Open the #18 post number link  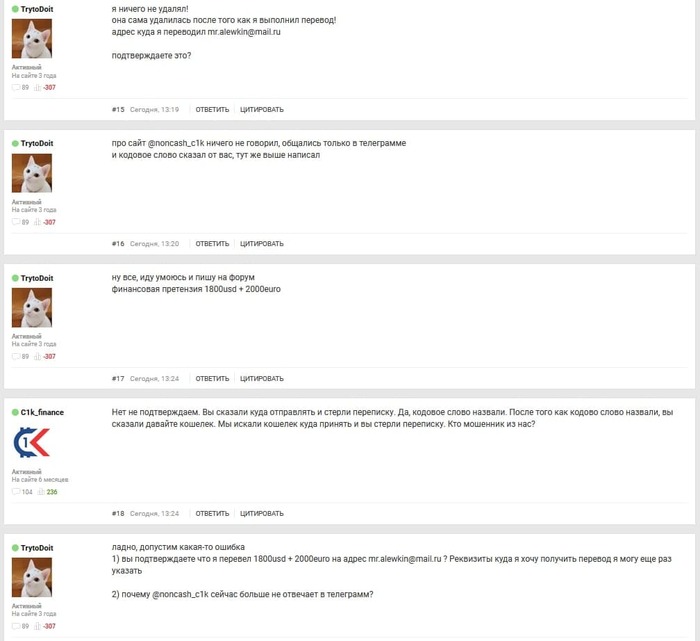[118, 513]
